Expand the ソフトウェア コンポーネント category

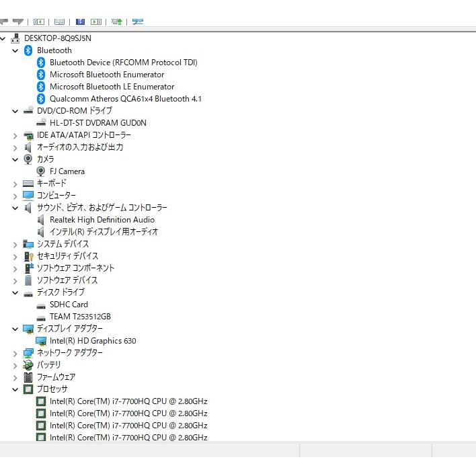pyautogui.click(x=15, y=269)
